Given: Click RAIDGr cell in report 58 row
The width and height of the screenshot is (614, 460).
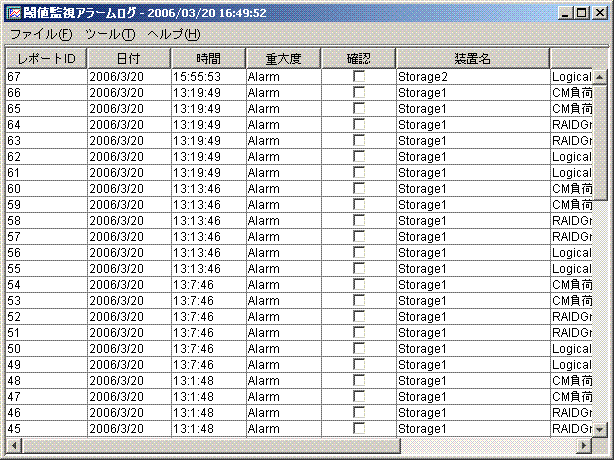Looking at the screenshot, I should coord(571,220).
